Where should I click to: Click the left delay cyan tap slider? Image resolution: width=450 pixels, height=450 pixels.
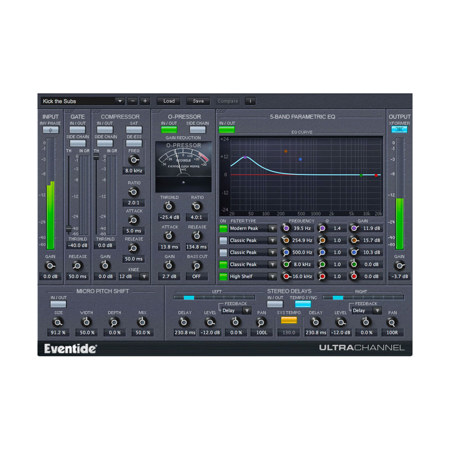189,298
